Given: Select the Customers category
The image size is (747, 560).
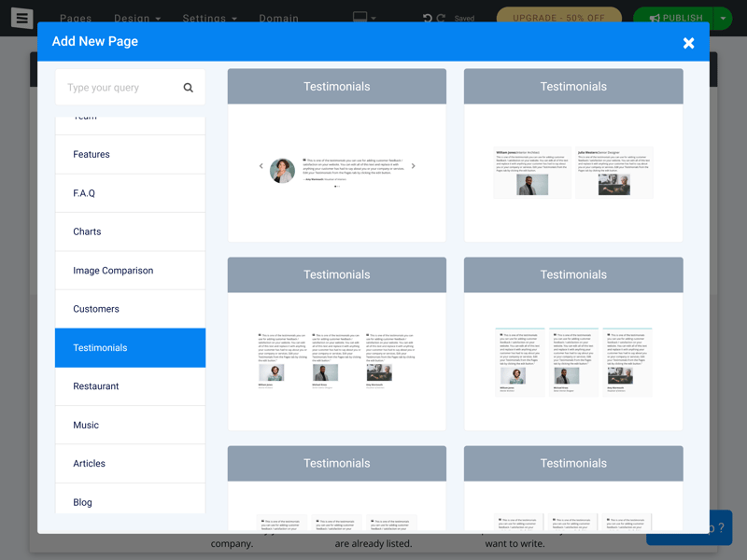Looking at the screenshot, I should point(130,309).
